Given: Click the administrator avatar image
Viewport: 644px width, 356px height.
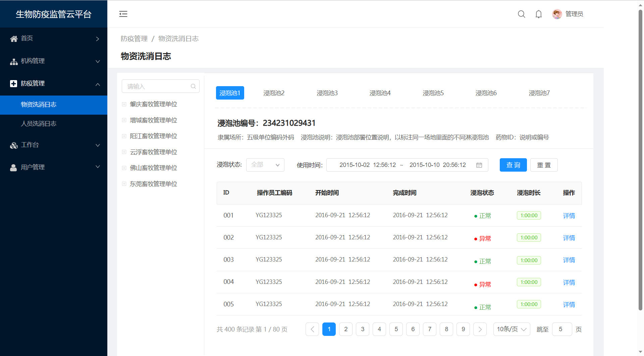Looking at the screenshot, I should tap(557, 14).
